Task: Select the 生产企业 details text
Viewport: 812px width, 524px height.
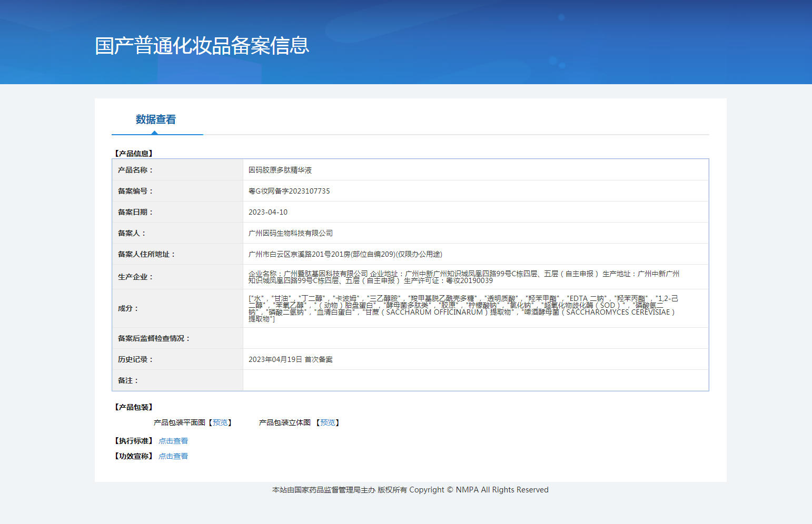Action: click(x=464, y=277)
